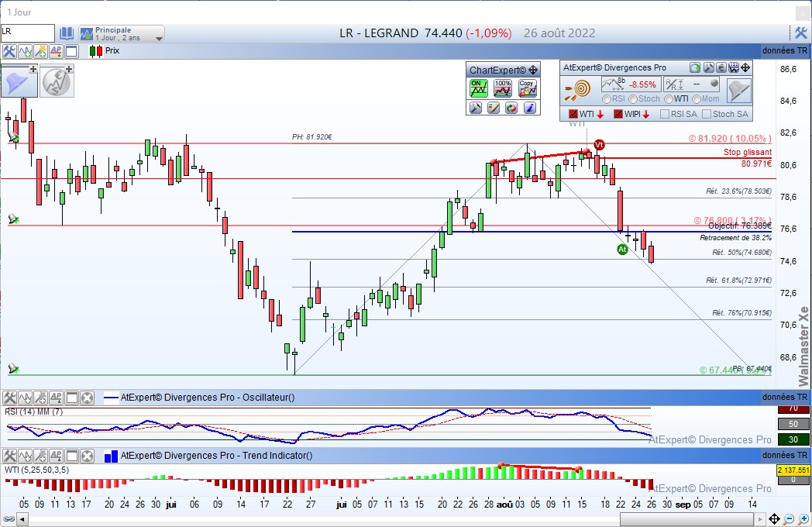
Task: Click the Oscillateur blue line color swatch
Action: 112,398
